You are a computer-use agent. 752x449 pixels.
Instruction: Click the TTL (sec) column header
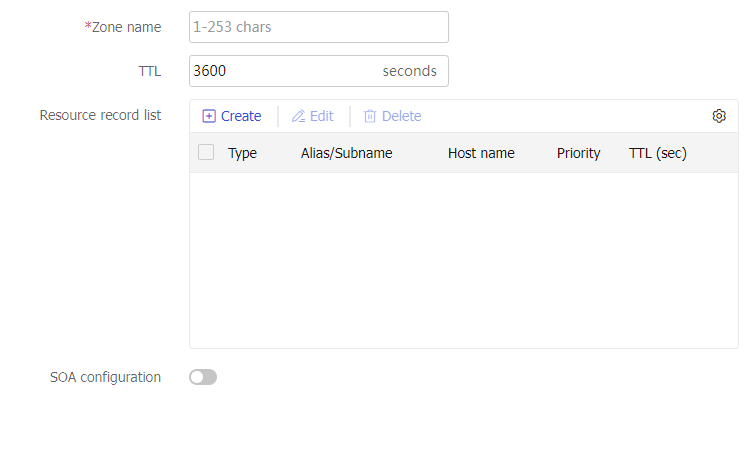pos(658,153)
